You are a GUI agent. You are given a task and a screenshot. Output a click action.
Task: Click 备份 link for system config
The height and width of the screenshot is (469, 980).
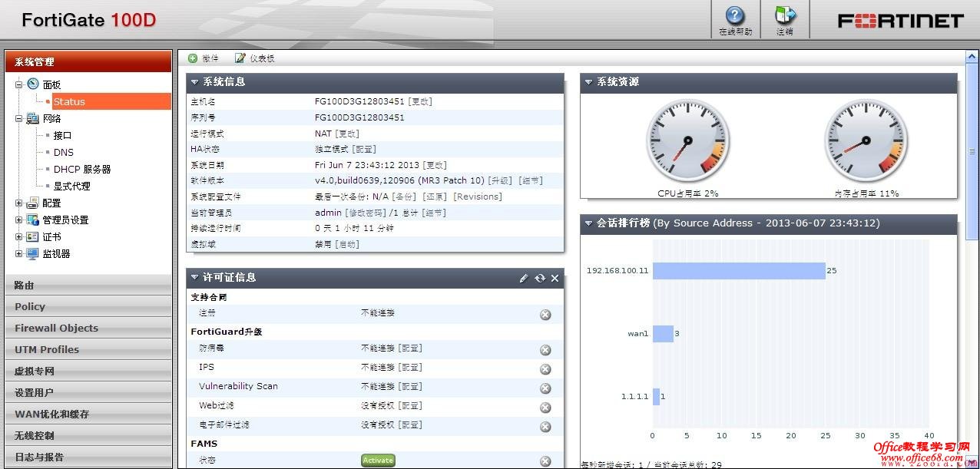[x=404, y=197]
